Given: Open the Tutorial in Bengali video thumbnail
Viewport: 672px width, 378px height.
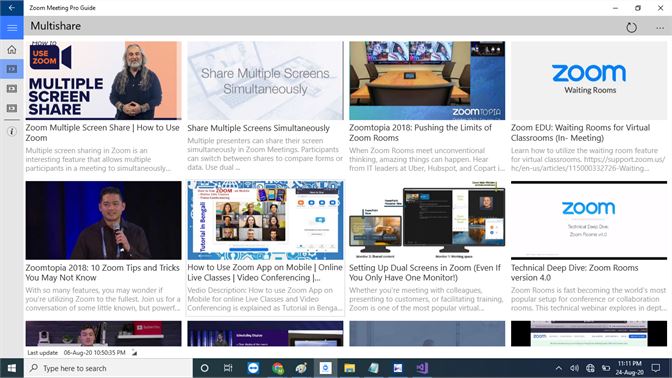Looking at the screenshot, I should tap(265, 220).
